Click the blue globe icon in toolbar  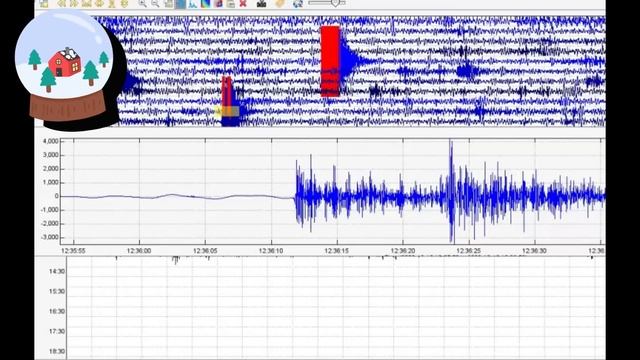pyautogui.click(x=298, y=4)
